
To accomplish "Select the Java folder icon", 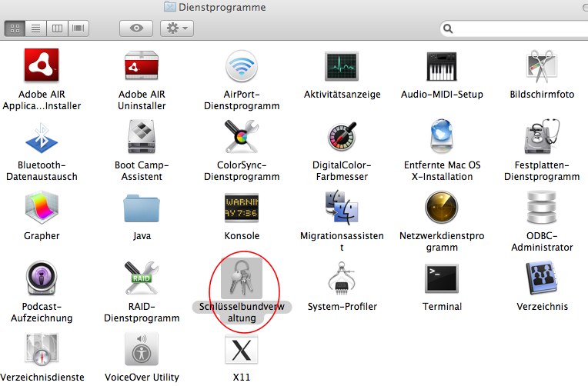I will click(x=142, y=208).
